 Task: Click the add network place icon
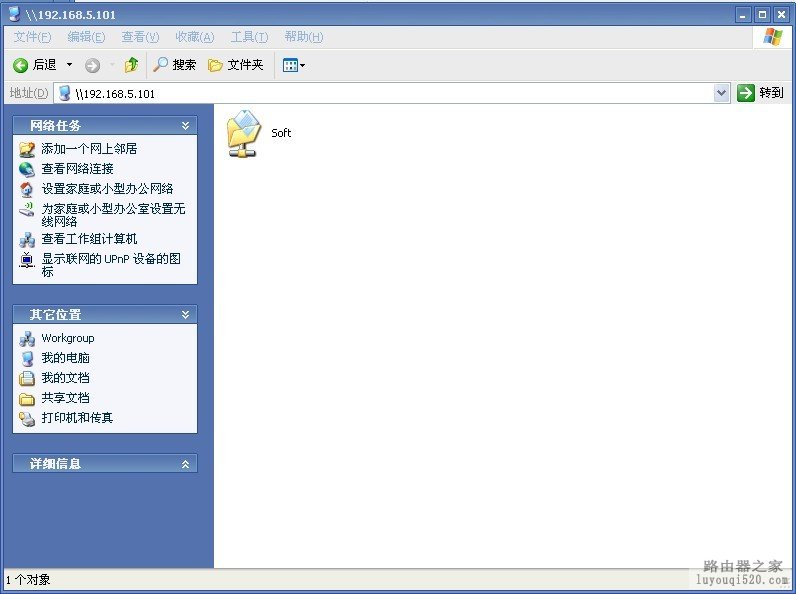pyautogui.click(x=26, y=149)
